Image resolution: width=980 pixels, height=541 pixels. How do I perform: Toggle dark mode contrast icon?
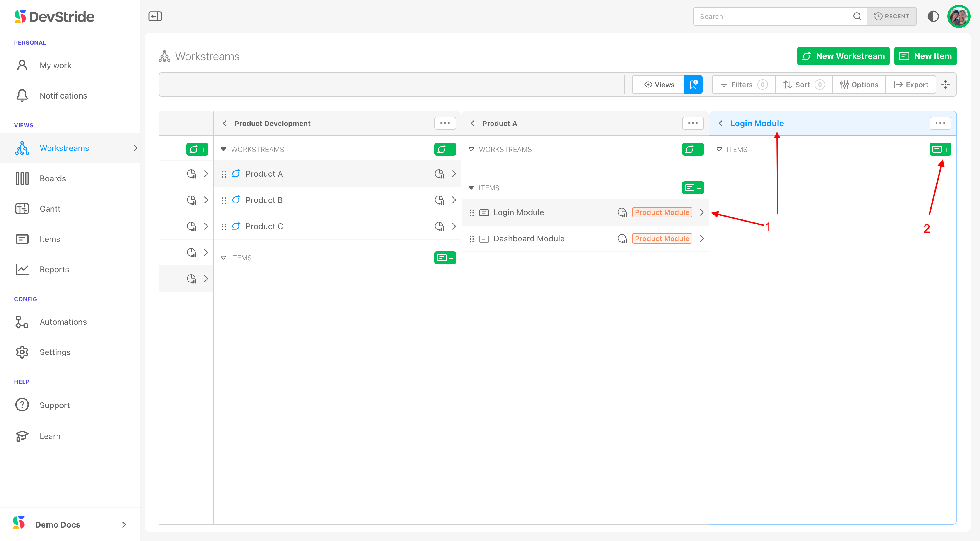933,16
